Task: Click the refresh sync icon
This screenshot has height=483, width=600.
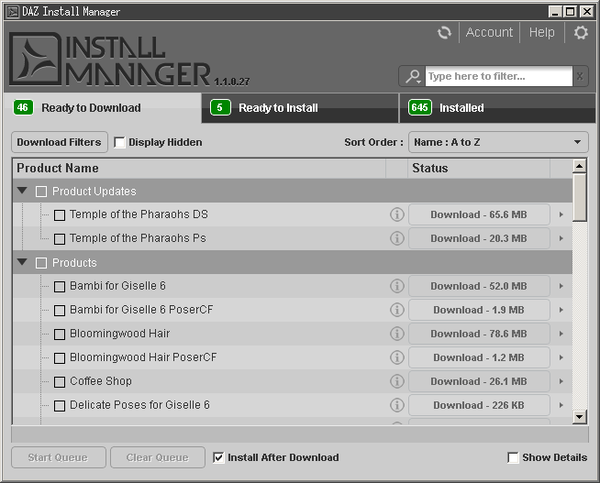Action: [x=444, y=33]
